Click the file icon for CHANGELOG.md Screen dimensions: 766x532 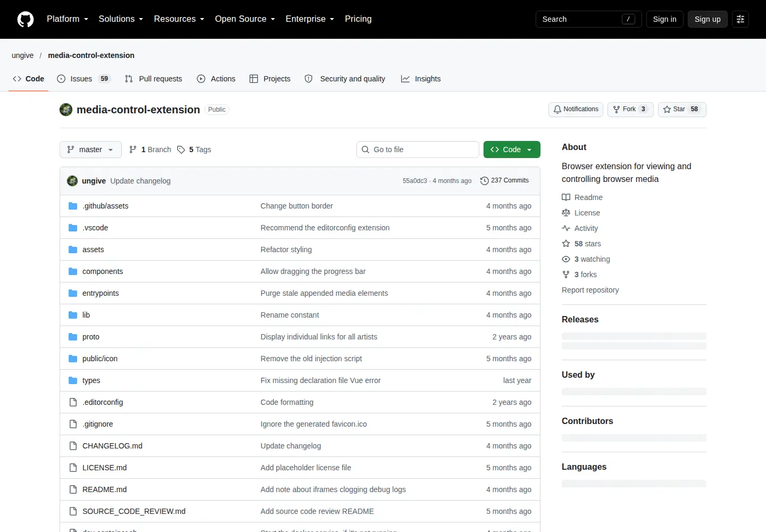pos(73,446)
